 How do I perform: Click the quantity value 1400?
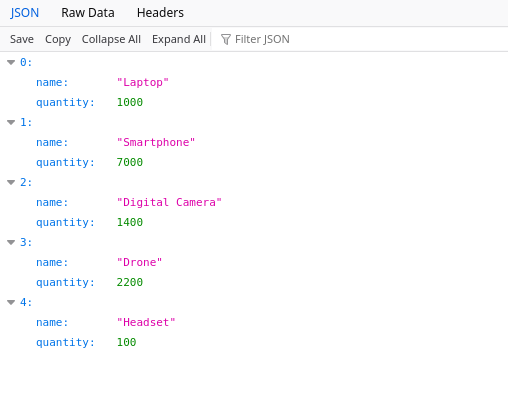click(x=130, y=222)
